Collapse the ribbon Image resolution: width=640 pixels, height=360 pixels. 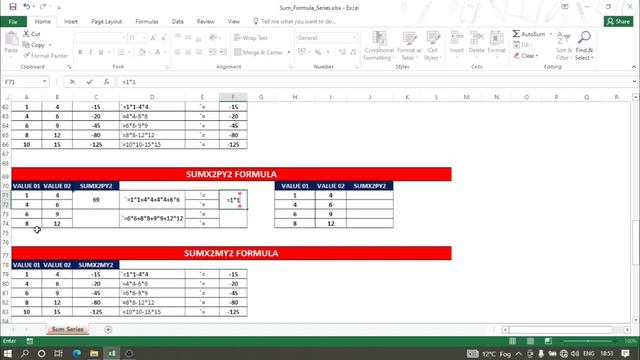633,67
